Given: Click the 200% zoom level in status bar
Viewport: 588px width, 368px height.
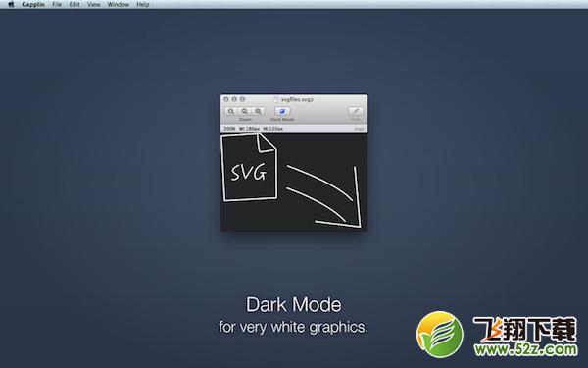Looking at the screenshot, I should click(x=229, y=129).
